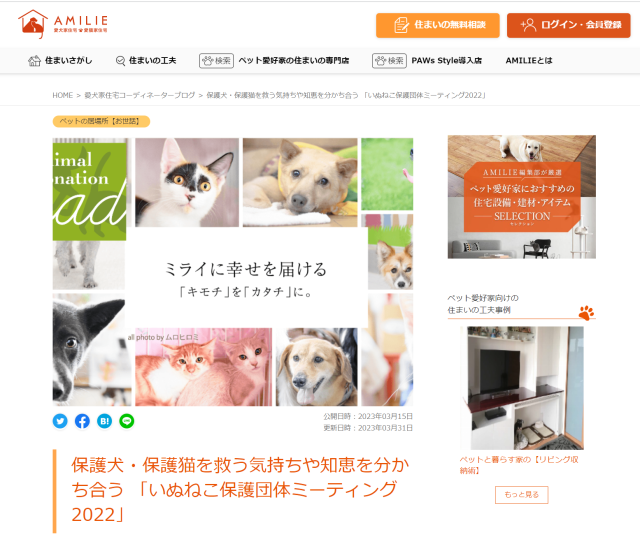This screenshot has height=537, width=640.
Task: Click the living room storage thumbnail
Action: [522, 388]
